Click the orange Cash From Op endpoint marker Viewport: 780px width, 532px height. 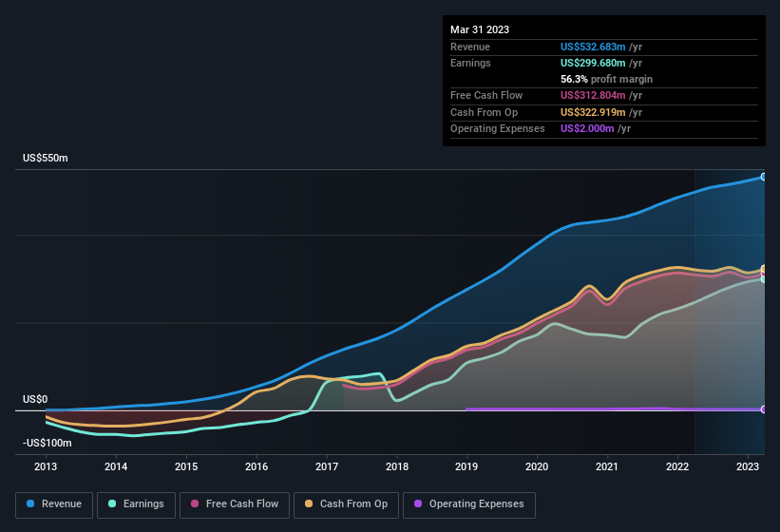pyautogui.click(x=764, y=269)
